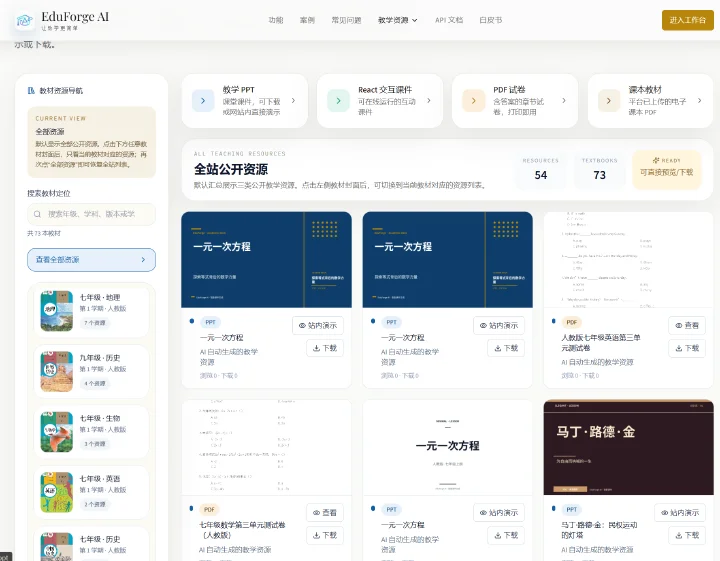Screen dimensions: 720x561
Task: Expand the 教学资源 dropdown in navigation
Action: point(398,20)
